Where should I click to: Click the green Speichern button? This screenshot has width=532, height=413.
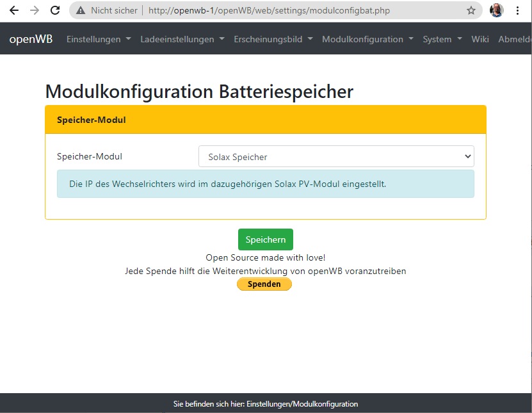tap(265, 239)
